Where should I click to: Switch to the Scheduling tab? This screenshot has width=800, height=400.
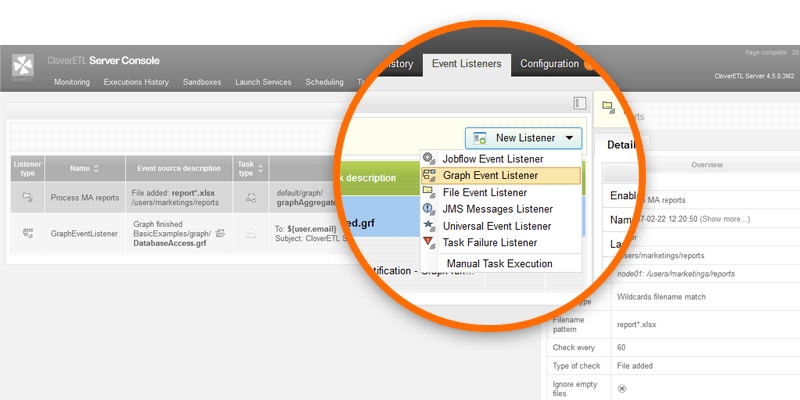(x=324, y=82)
